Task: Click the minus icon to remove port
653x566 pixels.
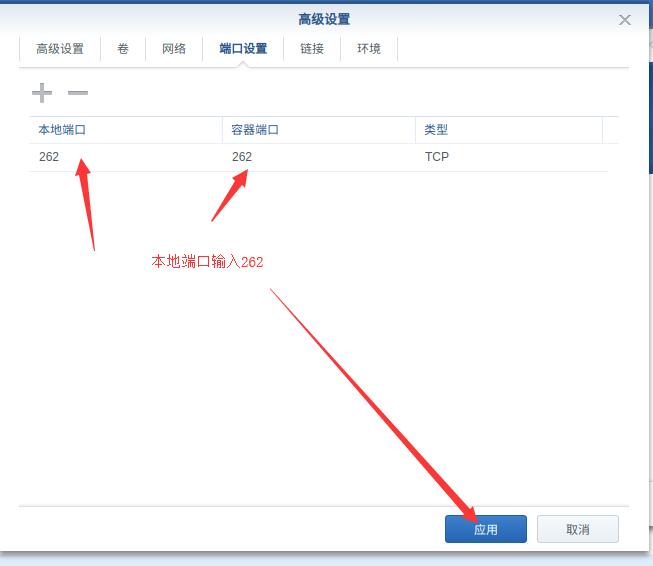Action: [x=78, y=93]
